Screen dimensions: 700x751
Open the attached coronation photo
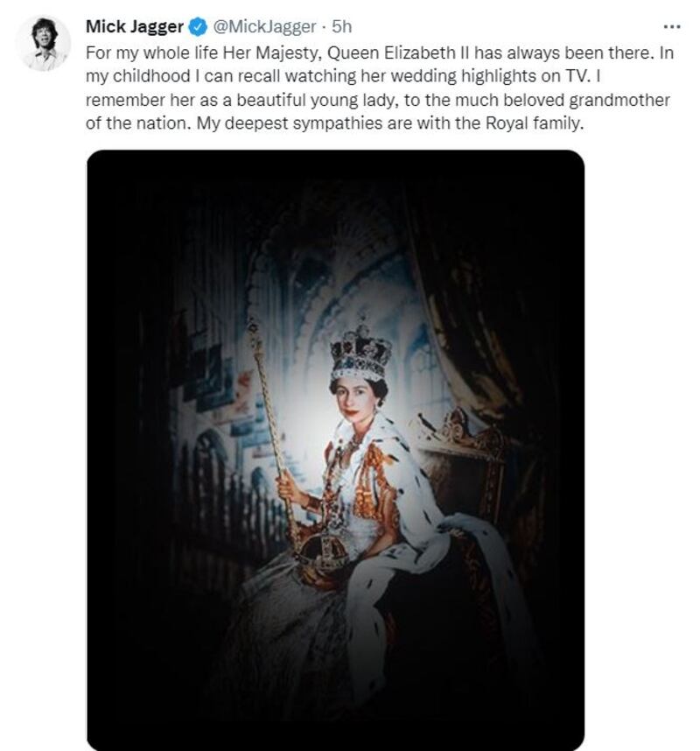(335, 449)
